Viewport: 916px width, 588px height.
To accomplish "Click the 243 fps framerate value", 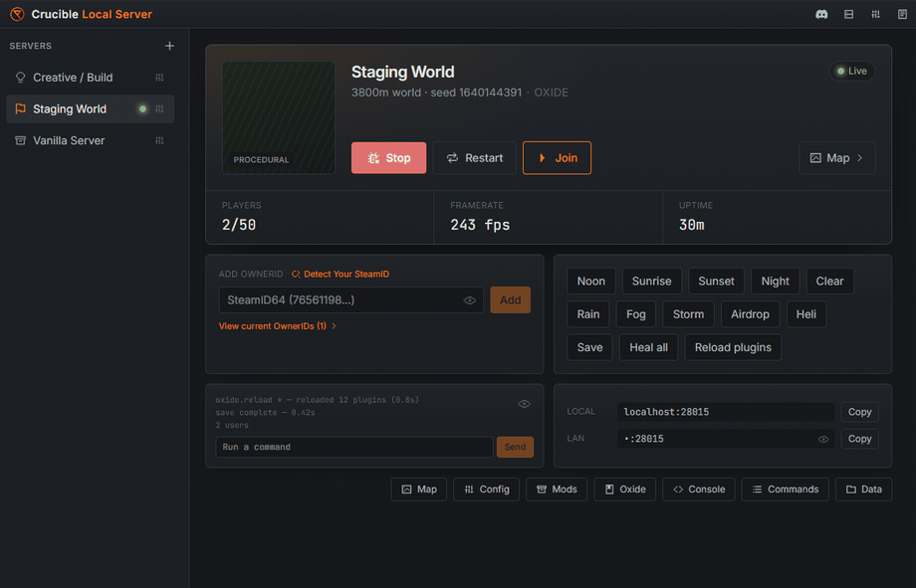I will point(480,225).
